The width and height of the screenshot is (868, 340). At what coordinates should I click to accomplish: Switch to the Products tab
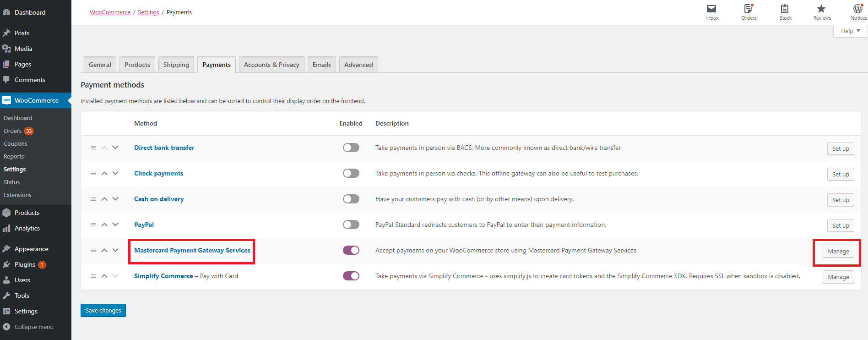[137, 65]
